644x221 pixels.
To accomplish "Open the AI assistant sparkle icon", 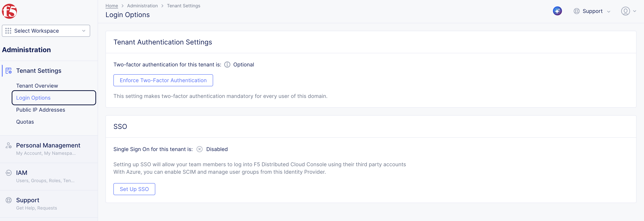I will (557, 11).
